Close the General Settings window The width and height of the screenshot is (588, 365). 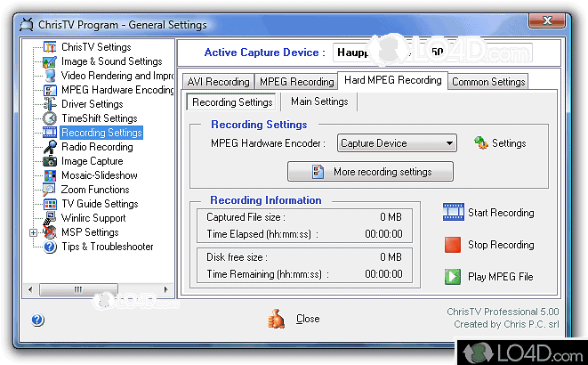pyautogui.click(x=547, y=20)
